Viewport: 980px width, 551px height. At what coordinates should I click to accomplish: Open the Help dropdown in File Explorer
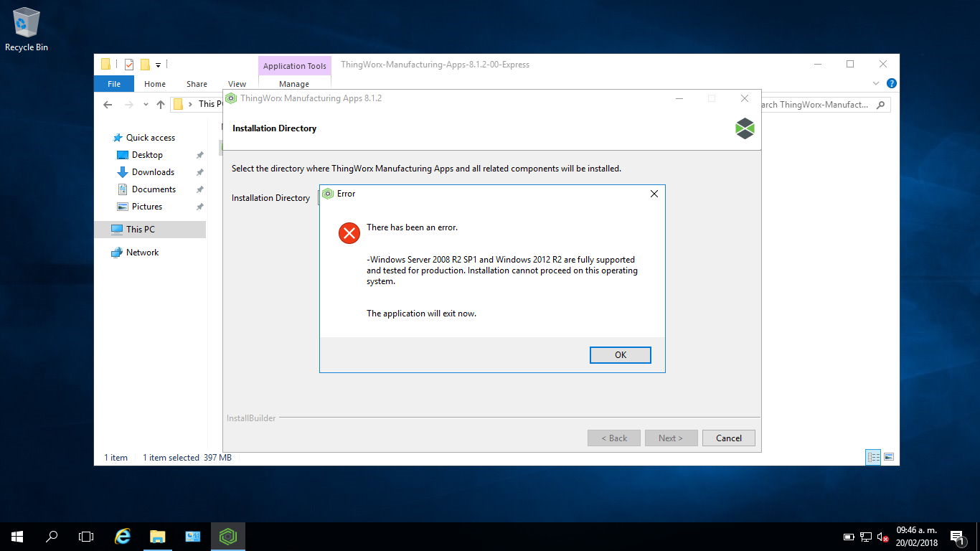[x=891, y=83]
